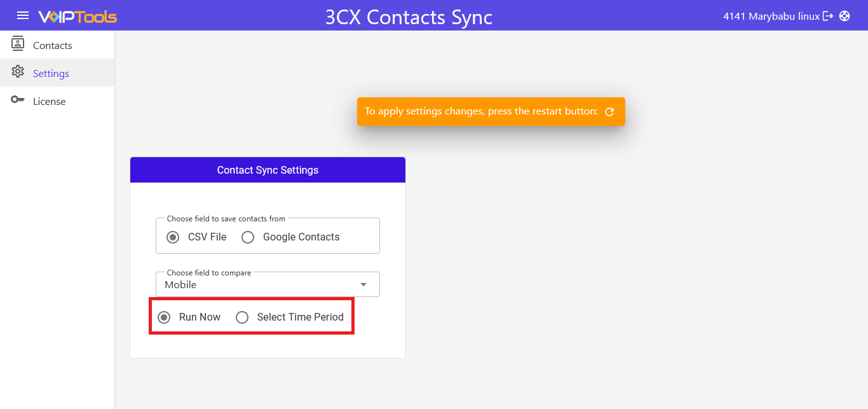Click the settings restart notification banner
This screenshot has height=409, width=868.
point(491,111)
